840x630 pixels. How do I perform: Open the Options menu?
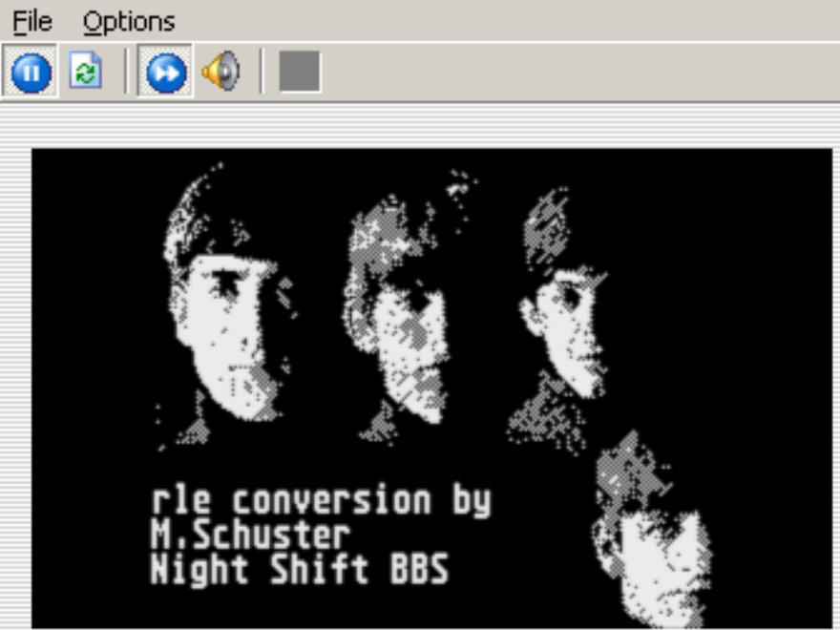[x=129, y=21]
